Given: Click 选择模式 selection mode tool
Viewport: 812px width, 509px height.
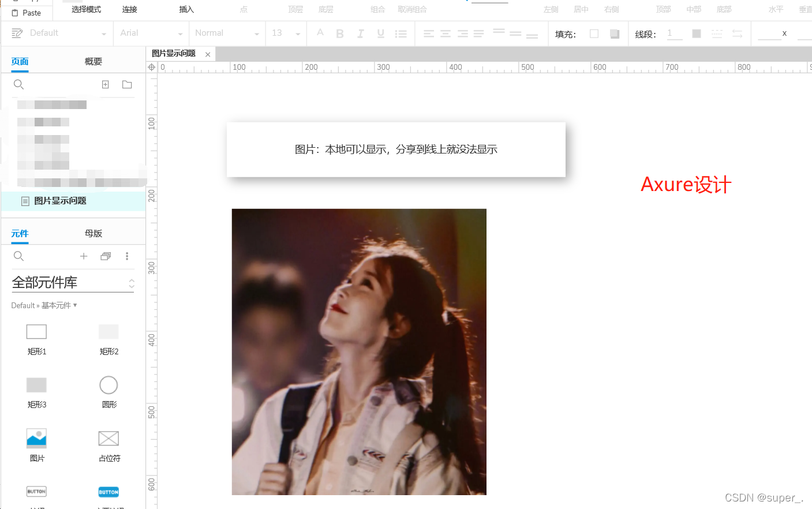Looking at the screenshot, I should tap(87, 9).
